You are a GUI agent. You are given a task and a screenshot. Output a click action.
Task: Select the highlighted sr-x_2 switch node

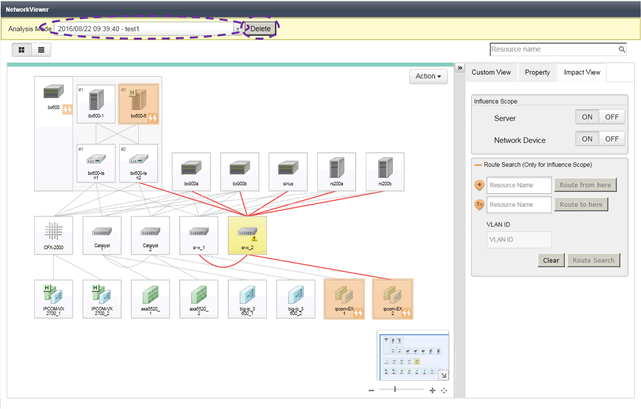pyautogui.click(x=245, y=234)
